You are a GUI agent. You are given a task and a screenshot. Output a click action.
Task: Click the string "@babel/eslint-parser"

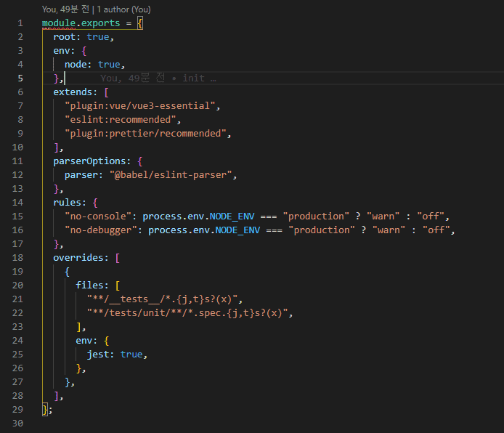(x=171, y=175)
